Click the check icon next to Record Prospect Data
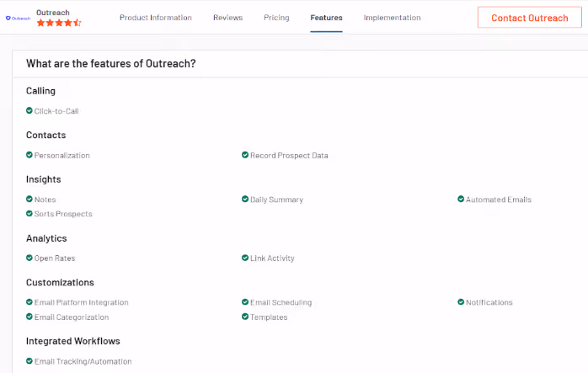588x373 pixels. tap(245, 155)
